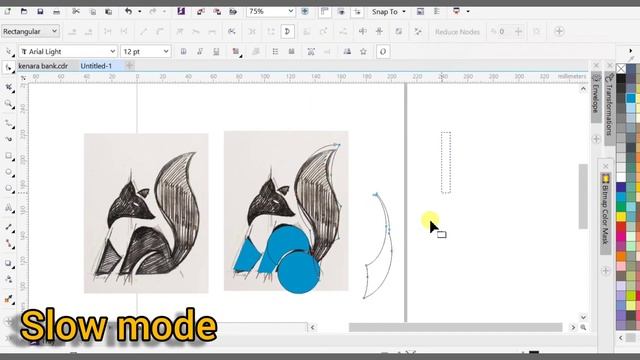Click the Publish to PDF icon

233,11
